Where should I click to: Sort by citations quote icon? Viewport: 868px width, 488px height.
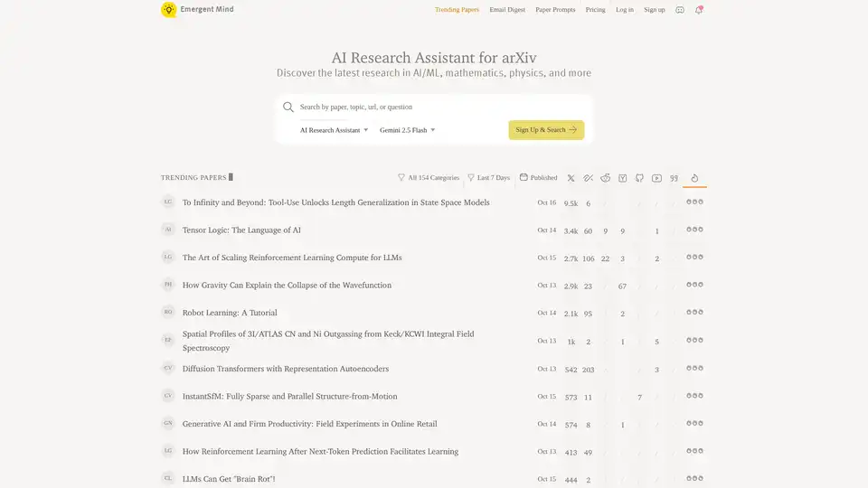(x=674, y=178)
